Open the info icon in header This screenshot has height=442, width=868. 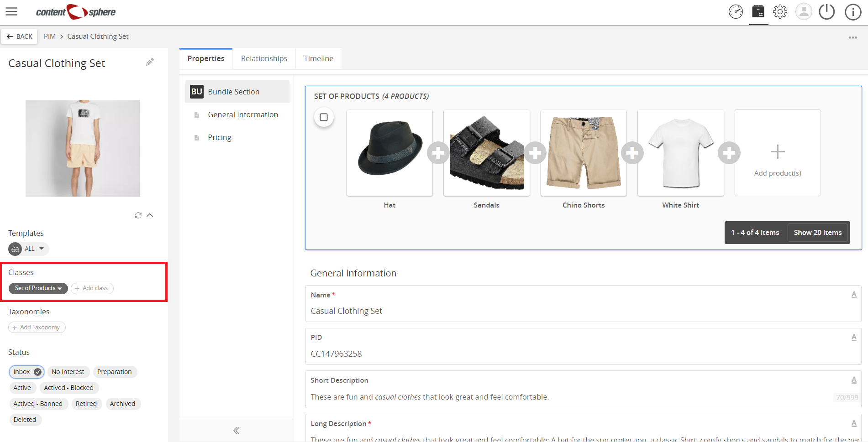tap(852, 12)
